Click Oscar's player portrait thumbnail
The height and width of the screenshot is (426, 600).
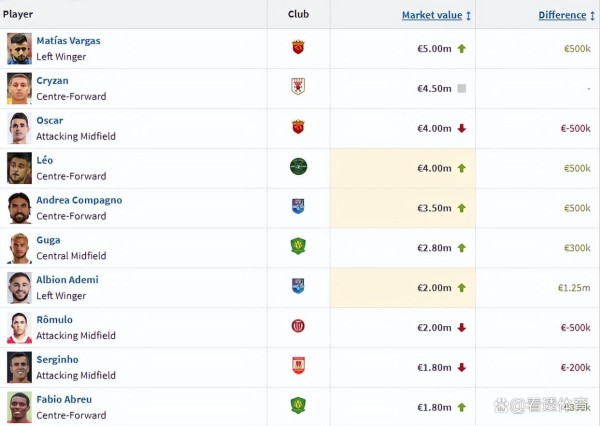tap(19, 128)
